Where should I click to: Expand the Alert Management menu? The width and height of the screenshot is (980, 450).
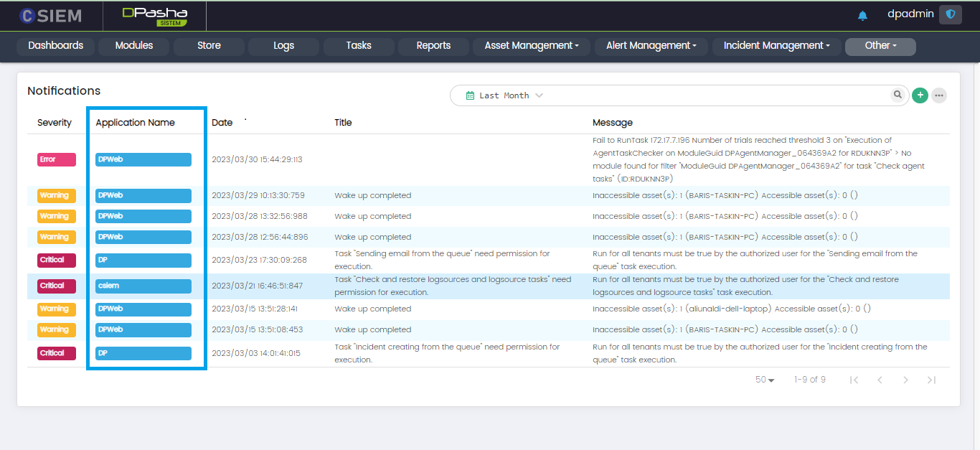pos(651,46)
